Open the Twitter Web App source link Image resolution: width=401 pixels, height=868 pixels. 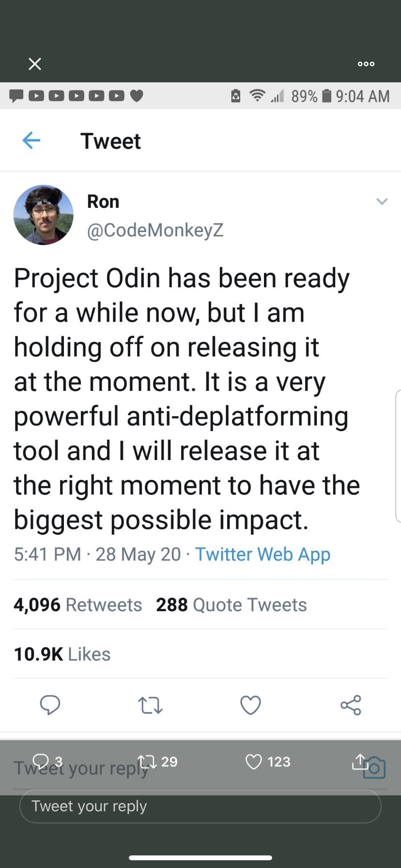pos(262,554)
